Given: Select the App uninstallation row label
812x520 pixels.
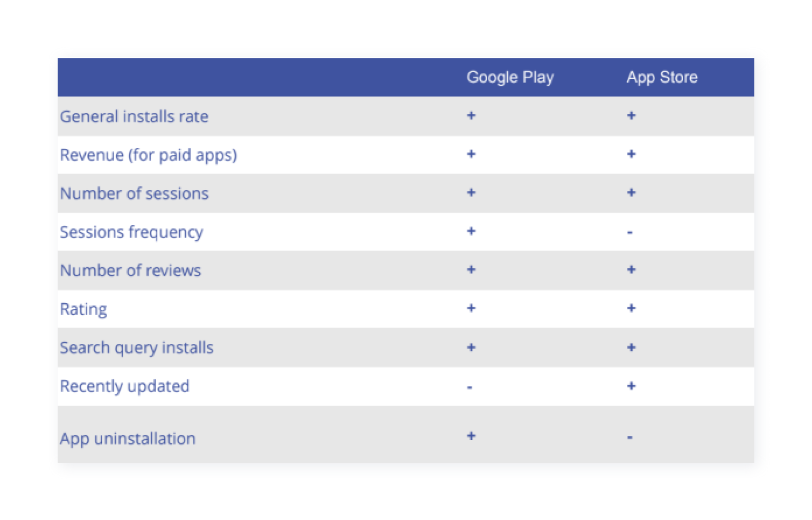Looking at the screenshot, I should [x=127, y=439].
